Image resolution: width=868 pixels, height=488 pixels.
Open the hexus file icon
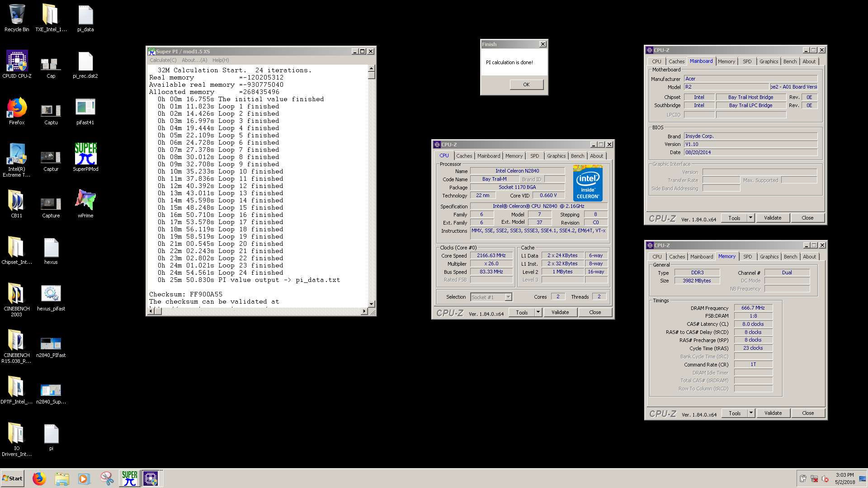pos(51,251)
